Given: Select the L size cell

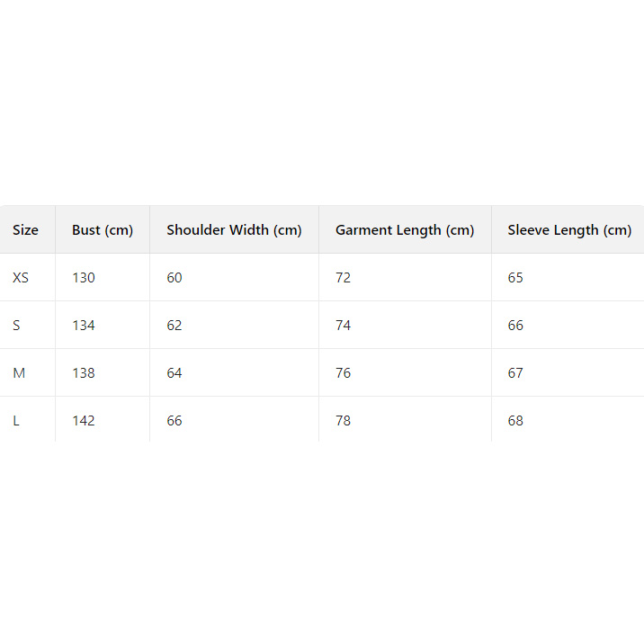Looking at the screenshot, I should [x=16, y=421].
